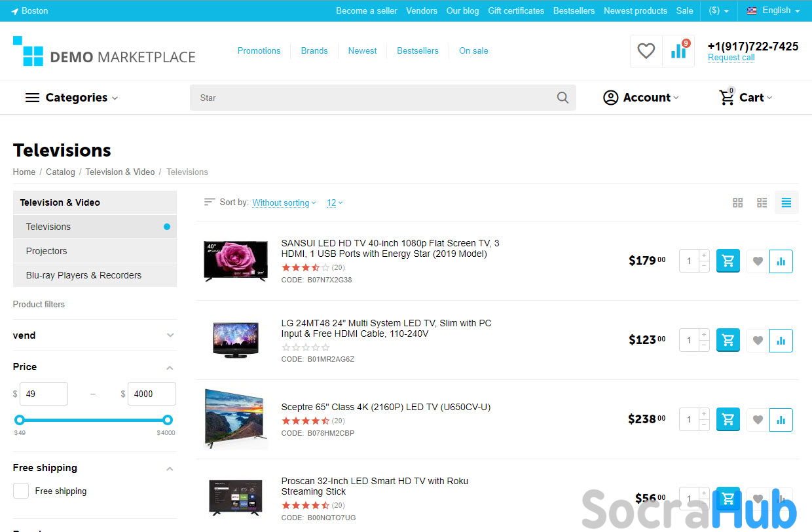Go to Home breadcrumb
This screenshot has height=532, width=812.
24,172
